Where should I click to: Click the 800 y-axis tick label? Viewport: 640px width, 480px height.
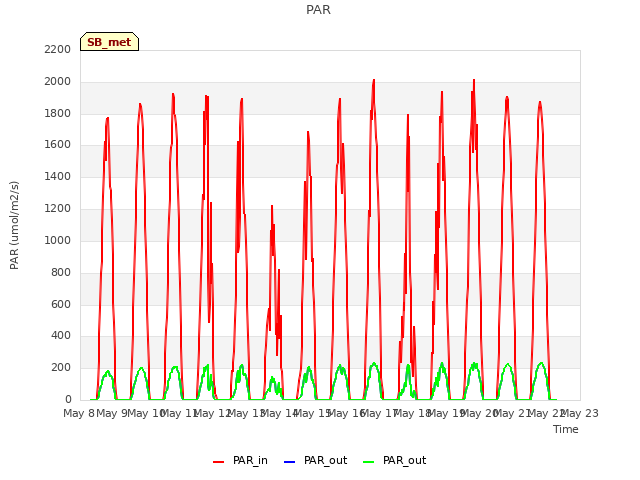click(x=61, y=272)
